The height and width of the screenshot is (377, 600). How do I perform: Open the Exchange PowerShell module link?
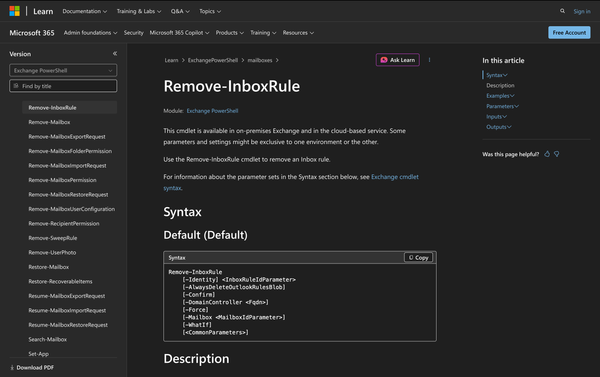click(212, 111)
